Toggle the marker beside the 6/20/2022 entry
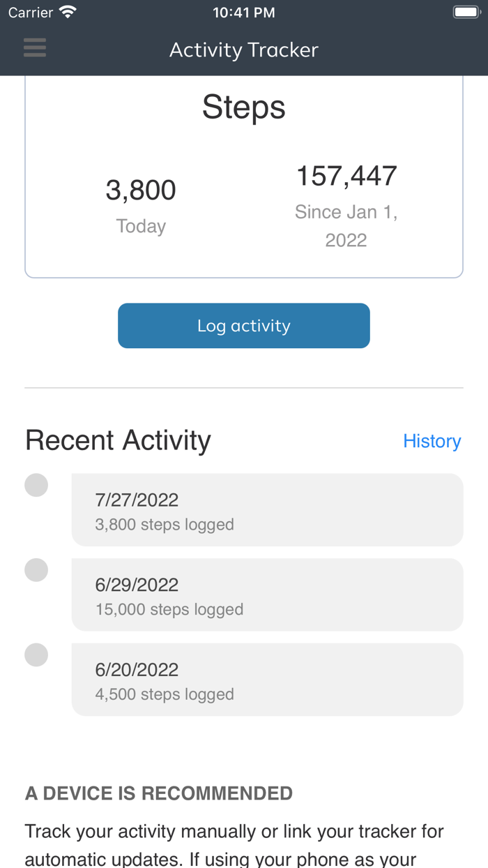488x868 pixels. (36, 654)
